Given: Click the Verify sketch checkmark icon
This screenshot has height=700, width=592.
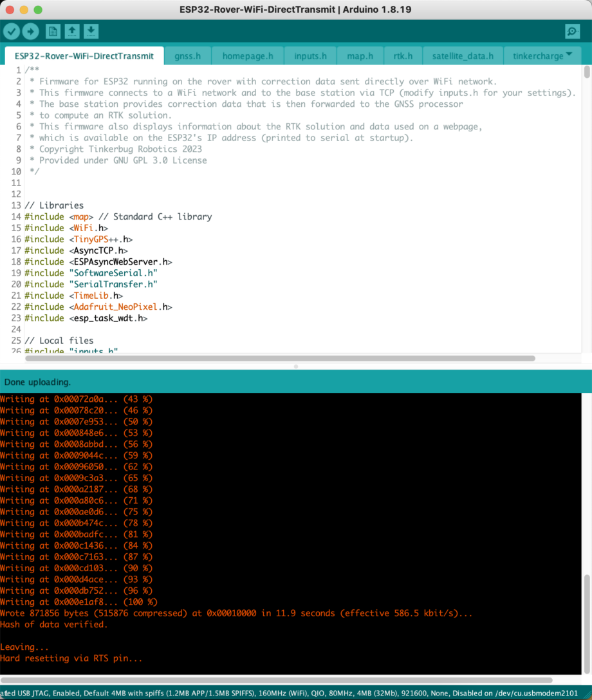Looking at the screenshot, I should 12,31.
